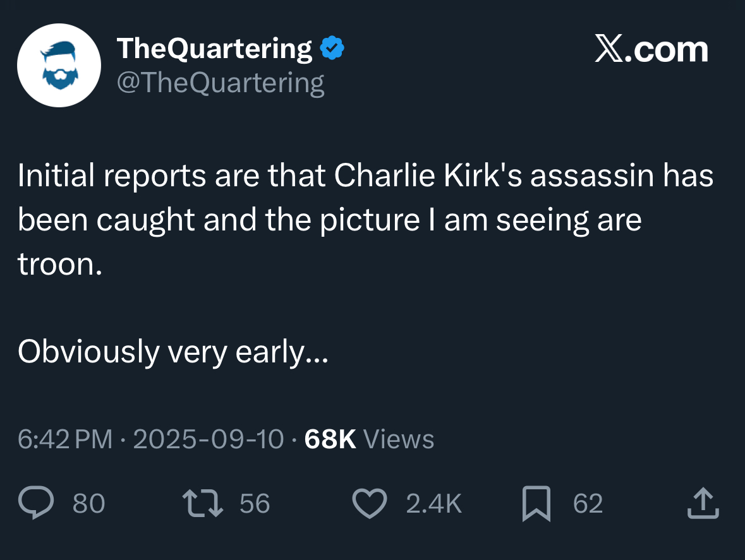745x560 pixels.
Task: Click the 2025-09-10 post date
Action: point(209,439)
